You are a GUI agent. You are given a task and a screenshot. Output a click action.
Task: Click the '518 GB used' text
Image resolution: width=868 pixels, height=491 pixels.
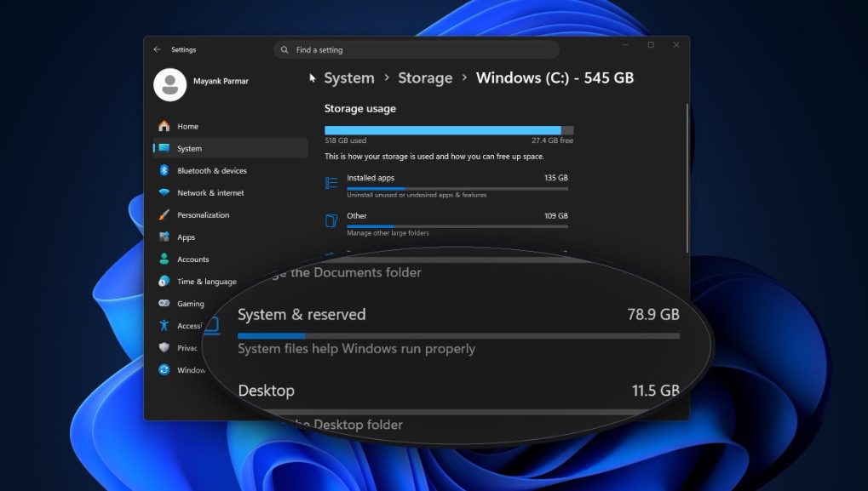346,140
